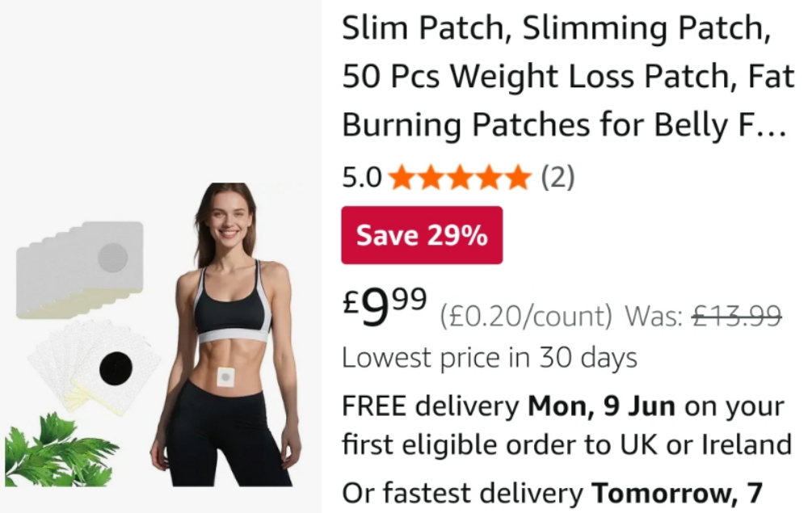Screen dimensions: 812x513
Task: Click the last orange star
Action: click(518, 178)
